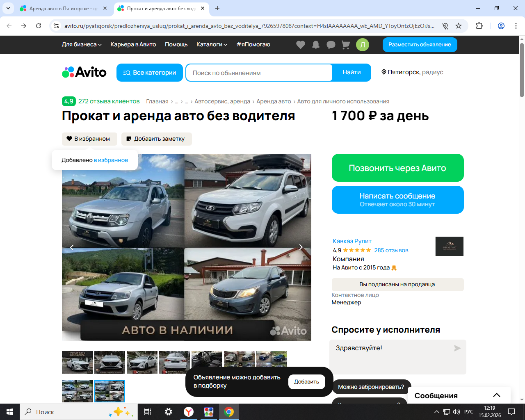This screenshot has height=420, width=525.
Task: Click the Поиск по объявлениям search field
Action: (259, 73)
